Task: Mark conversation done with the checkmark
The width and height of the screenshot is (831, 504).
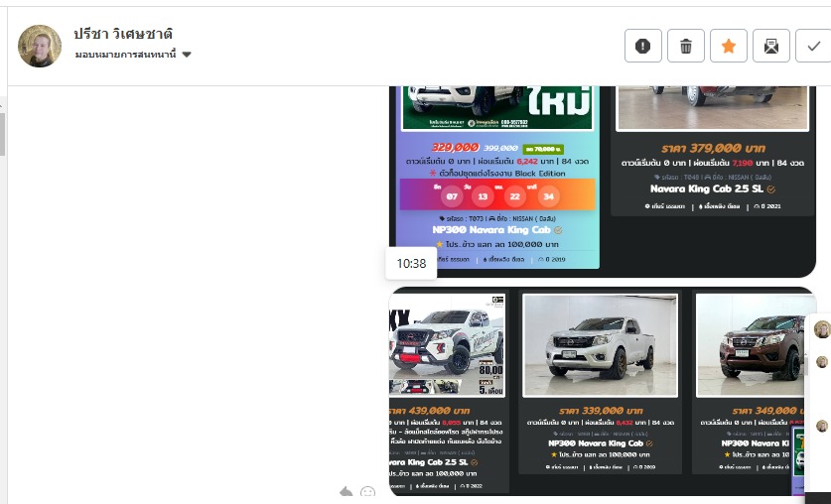Action: point(813,46)
